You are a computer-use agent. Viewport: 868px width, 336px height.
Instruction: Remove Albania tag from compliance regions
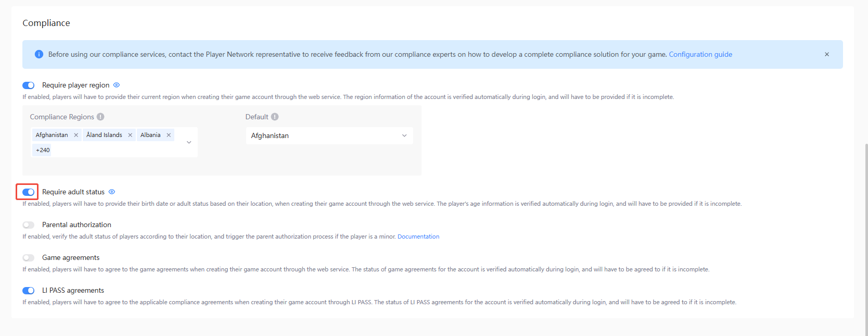tap(169, 135)
